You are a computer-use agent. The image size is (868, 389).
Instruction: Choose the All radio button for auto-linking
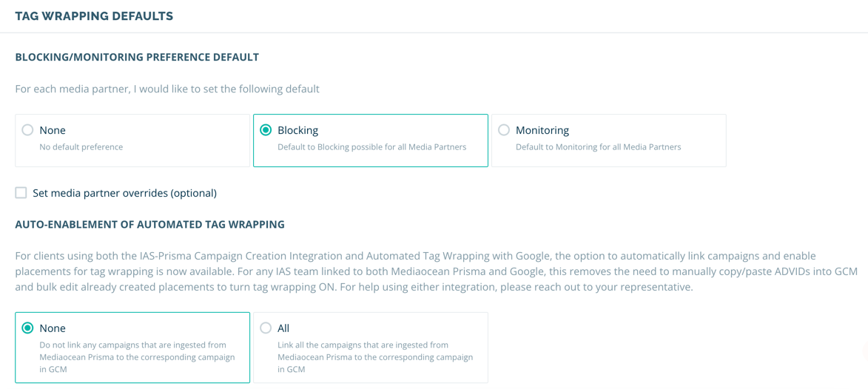[266, 328]
